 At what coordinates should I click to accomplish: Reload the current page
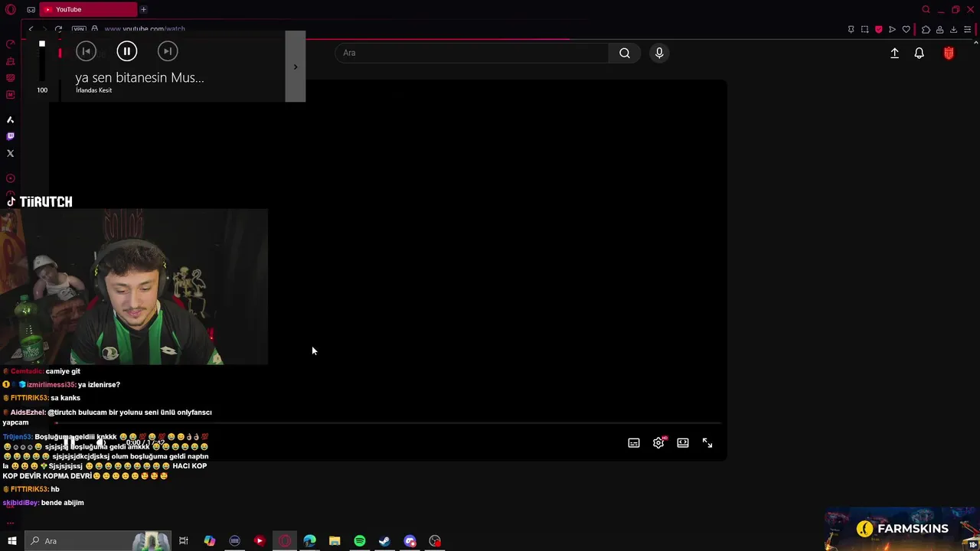coord(58,29)
